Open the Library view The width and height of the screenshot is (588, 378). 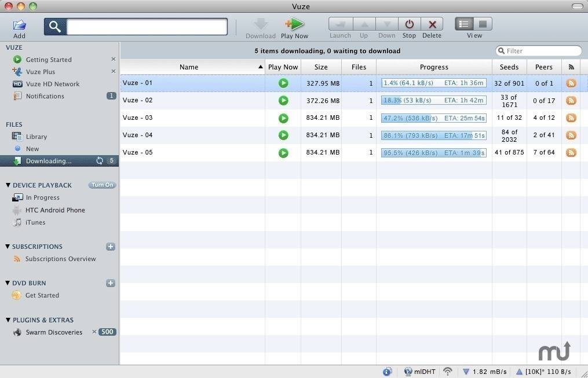click(36, 137)
